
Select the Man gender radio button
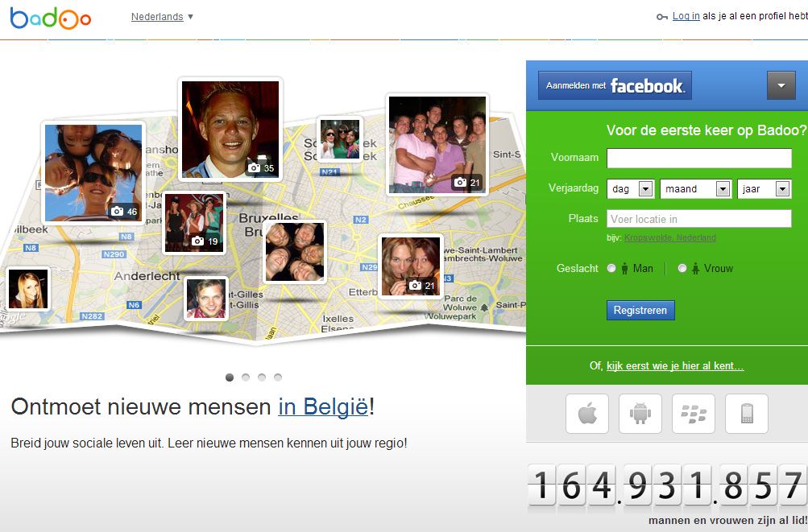[x=611, y=268]
